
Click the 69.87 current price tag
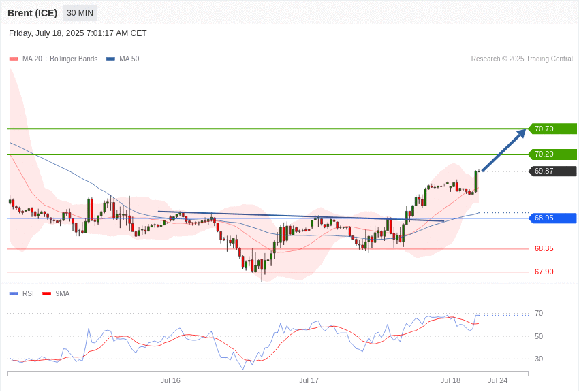tap(553, 171)
